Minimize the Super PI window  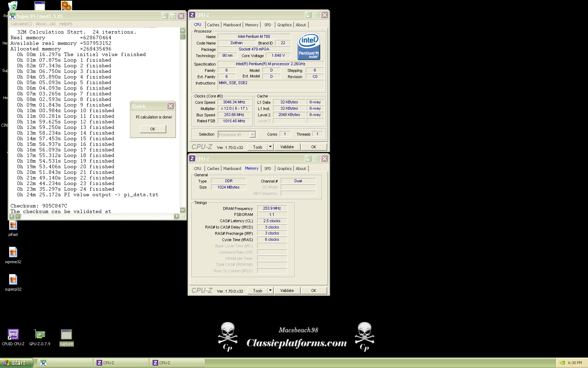coord(165,16)
